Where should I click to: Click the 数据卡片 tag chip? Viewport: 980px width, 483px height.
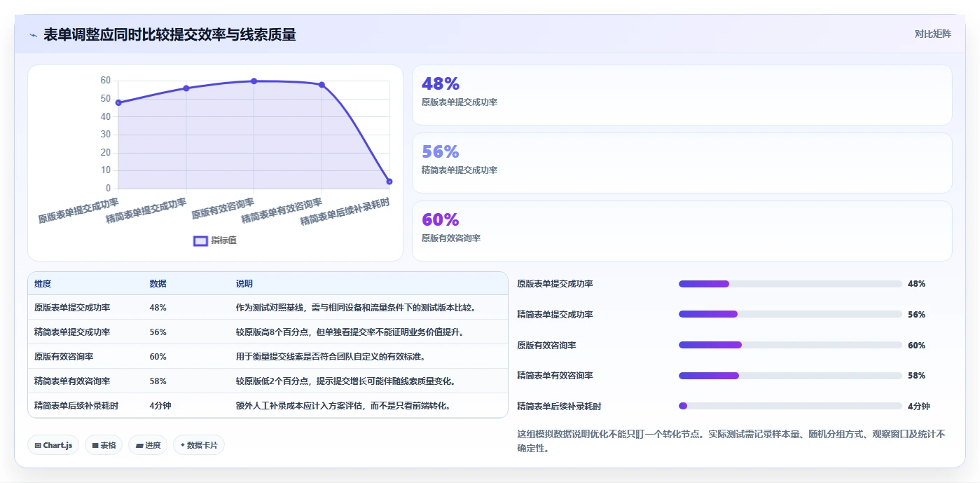[x=199, y=445]
